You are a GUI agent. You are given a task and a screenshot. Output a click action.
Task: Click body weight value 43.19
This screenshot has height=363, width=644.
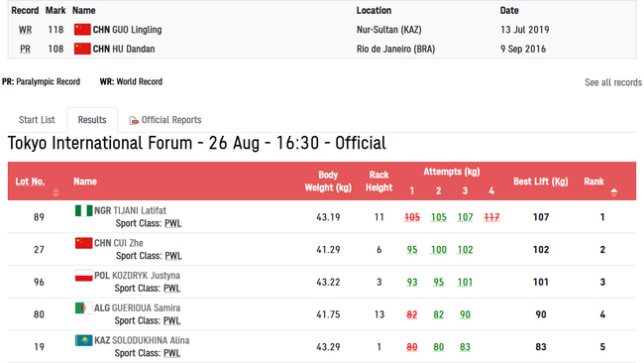click(328, 217)
